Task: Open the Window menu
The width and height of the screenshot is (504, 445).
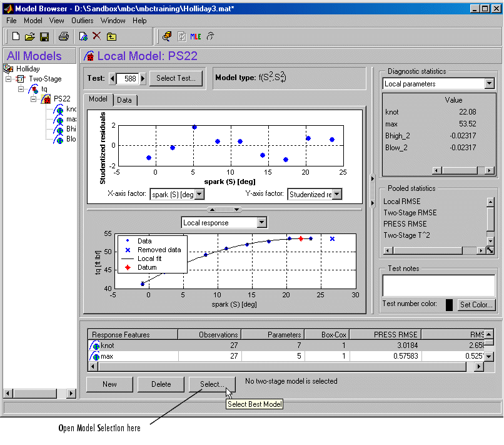Action: (x=113, y=21)
